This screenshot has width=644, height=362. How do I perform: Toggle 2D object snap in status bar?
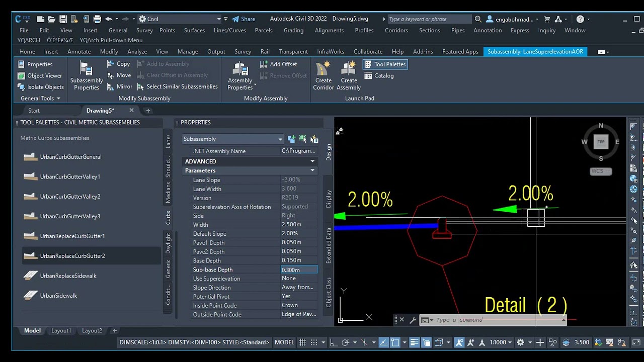click(395, 342)
